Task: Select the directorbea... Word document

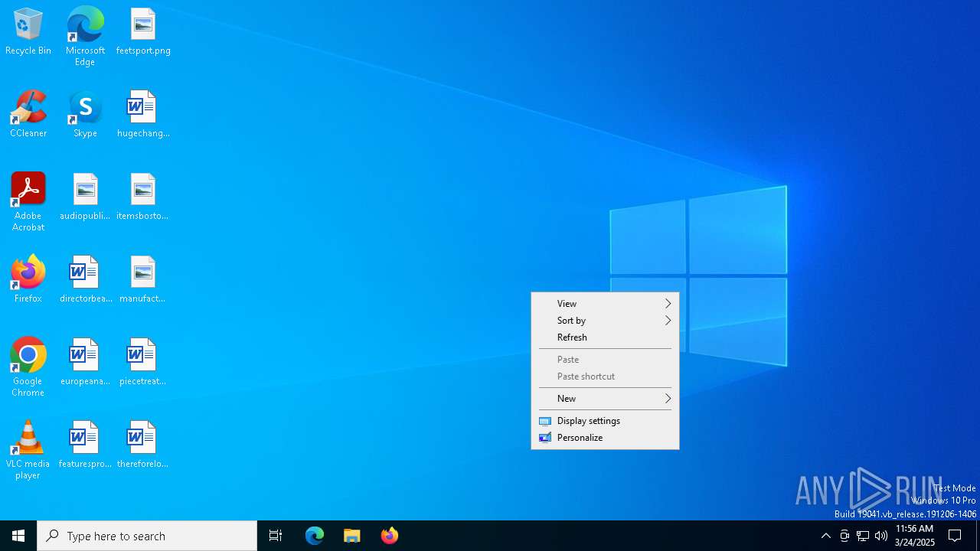Action: [85, 280]
